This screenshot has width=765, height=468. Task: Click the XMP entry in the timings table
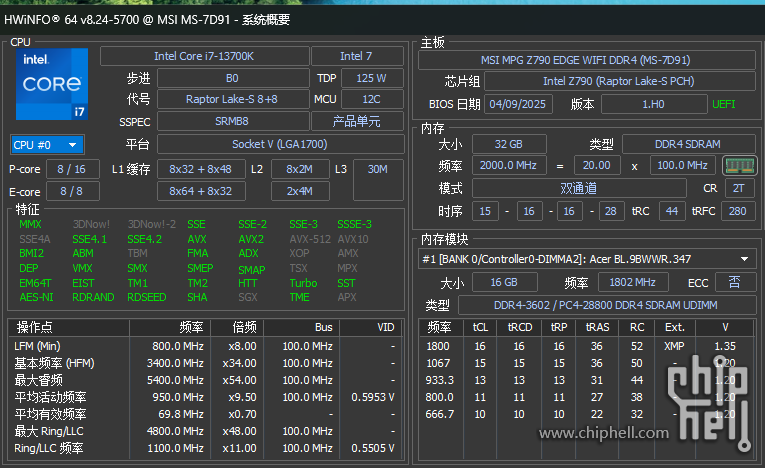675,346
